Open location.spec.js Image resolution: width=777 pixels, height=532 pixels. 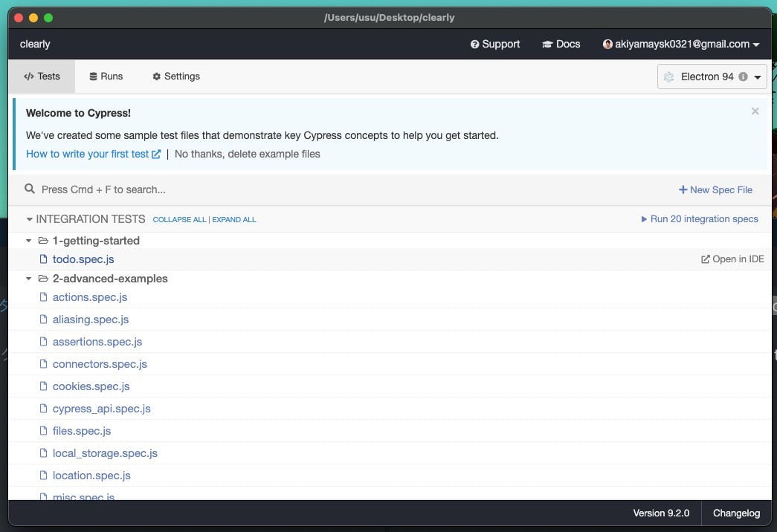(91, 476)
